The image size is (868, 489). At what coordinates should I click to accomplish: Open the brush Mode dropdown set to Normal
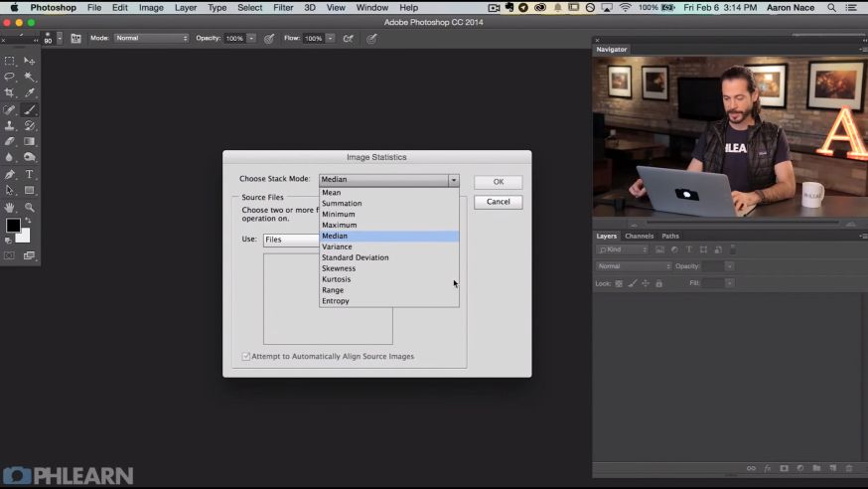[151, 39]
